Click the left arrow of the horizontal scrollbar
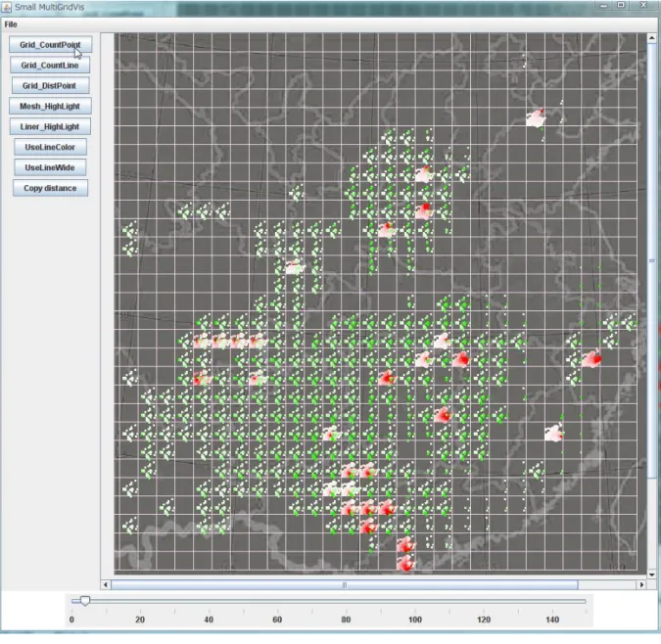This screenshot has height=644, width=661. (x=106, y=584)
